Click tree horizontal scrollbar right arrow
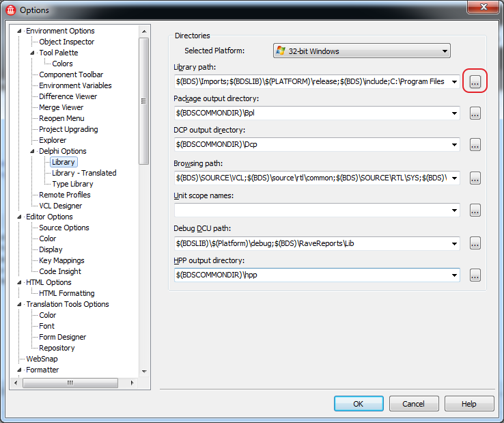The width and height of the screenshot is (504, 423). [132, 383]
